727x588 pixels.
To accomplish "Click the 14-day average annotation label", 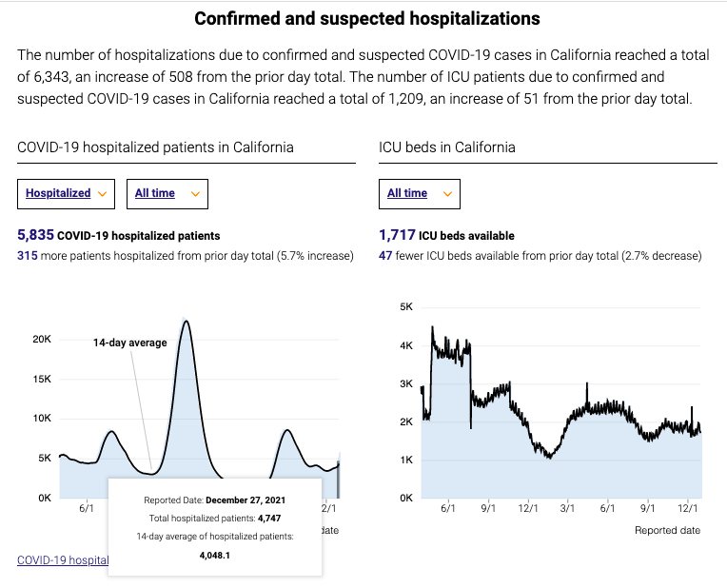I will 129,343.
